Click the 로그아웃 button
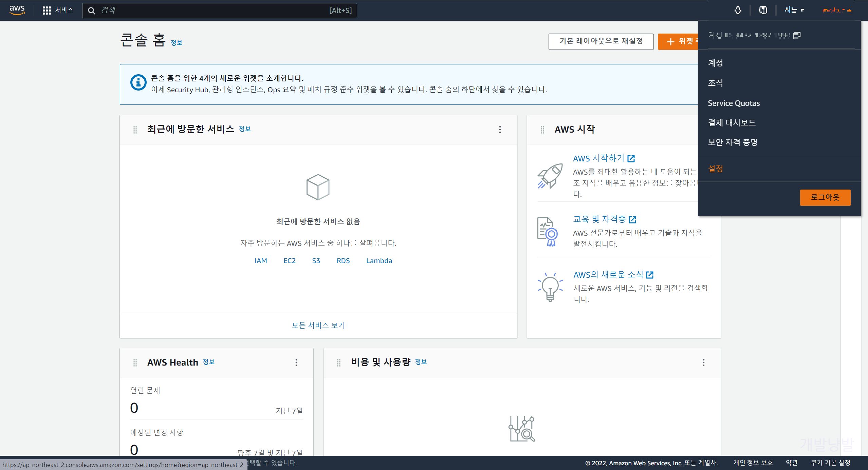This screenshot has width=868, height=470. pos(825,197)
